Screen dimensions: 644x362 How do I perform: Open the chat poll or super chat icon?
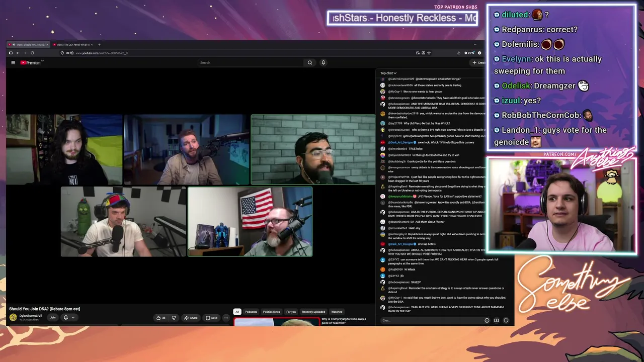coord(497,320)
